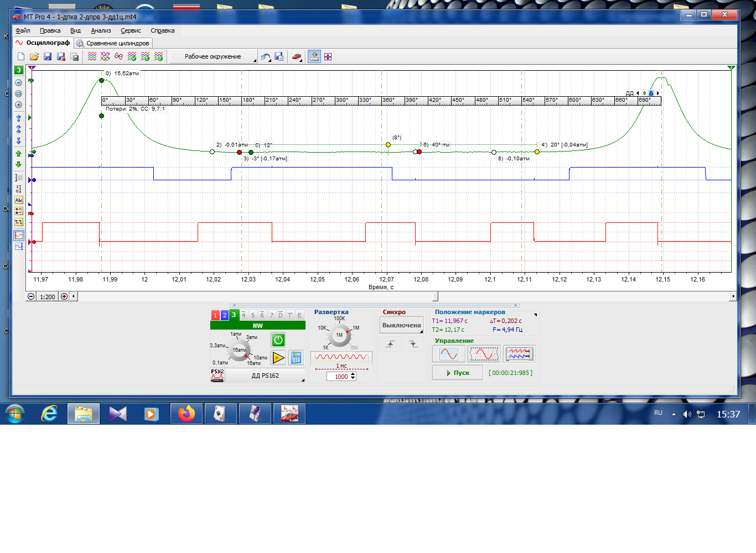Click the green down arrow in sidebar
The height and width of the screenshot is (553, 756).
pos(18,164)
